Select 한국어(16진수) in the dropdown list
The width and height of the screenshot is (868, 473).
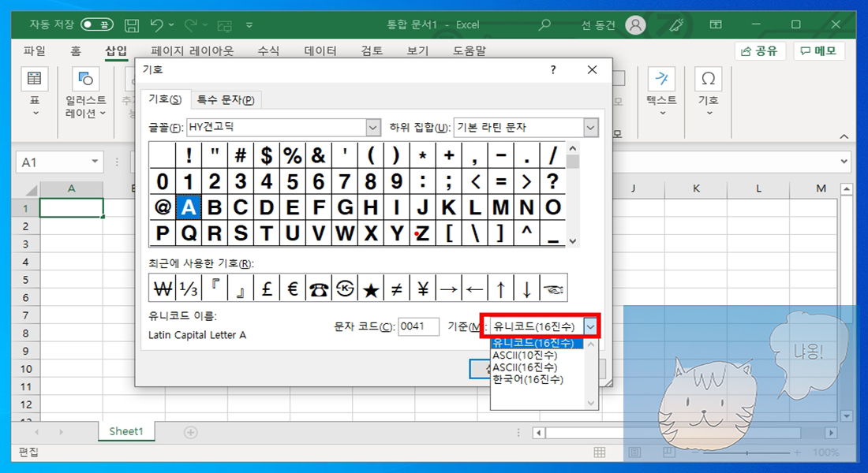coord(537,379)
